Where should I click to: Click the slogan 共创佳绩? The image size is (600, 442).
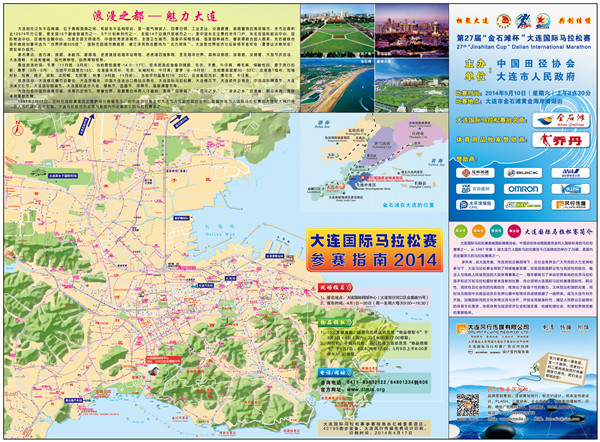[573, 21]
